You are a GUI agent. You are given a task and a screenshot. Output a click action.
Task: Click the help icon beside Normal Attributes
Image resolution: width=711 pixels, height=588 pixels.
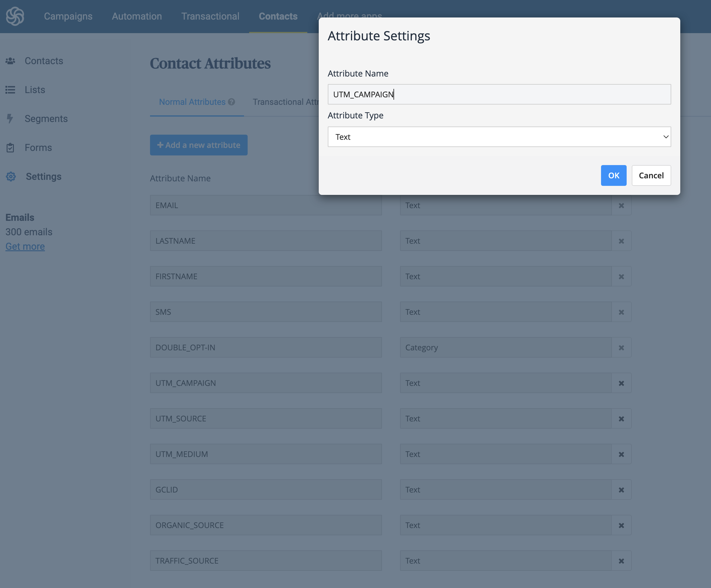click(x=232, y=102)
